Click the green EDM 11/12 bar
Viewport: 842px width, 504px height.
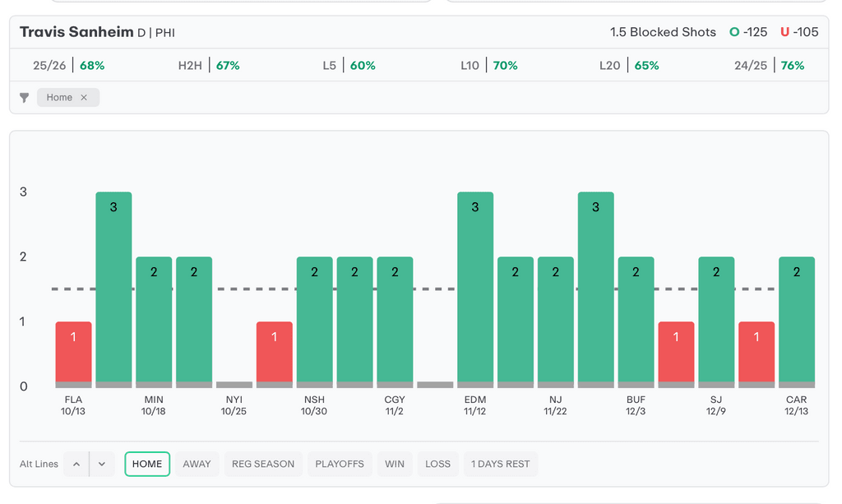(x=475, y=289)
